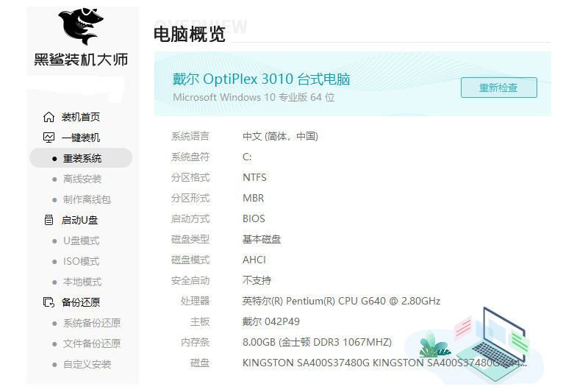Click the 戴尔 042P49 value

pos(271,322)
